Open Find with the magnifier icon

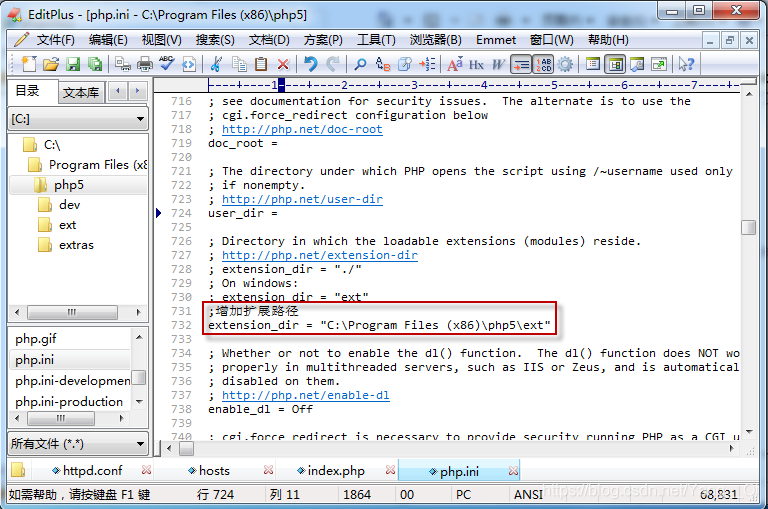(x=360, y=64)
